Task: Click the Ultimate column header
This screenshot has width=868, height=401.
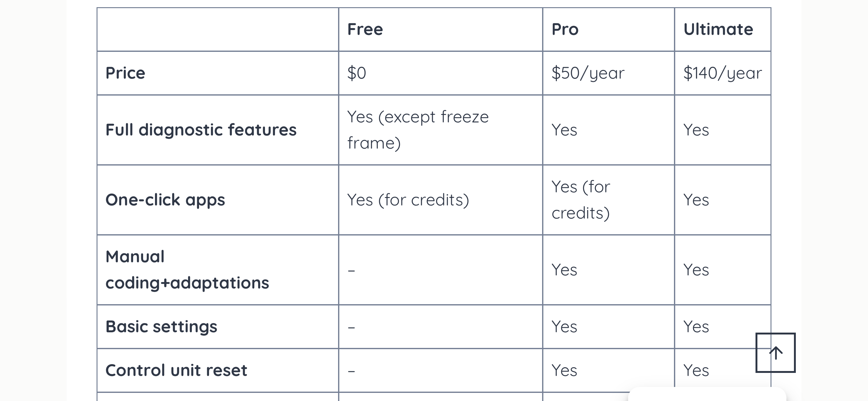Action: pos(718,29)
